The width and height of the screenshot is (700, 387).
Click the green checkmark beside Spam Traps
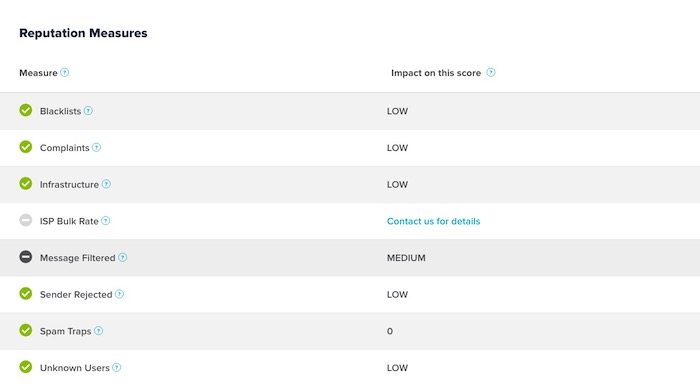tap(26, 330)
